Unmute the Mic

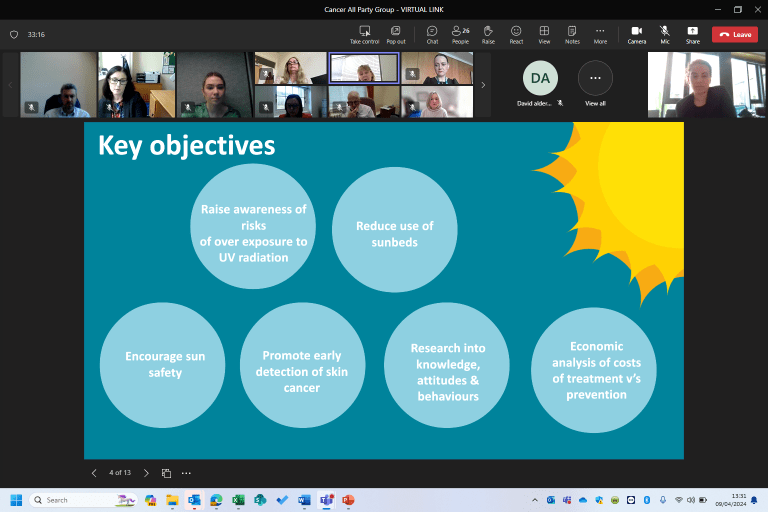click(665, 35)
